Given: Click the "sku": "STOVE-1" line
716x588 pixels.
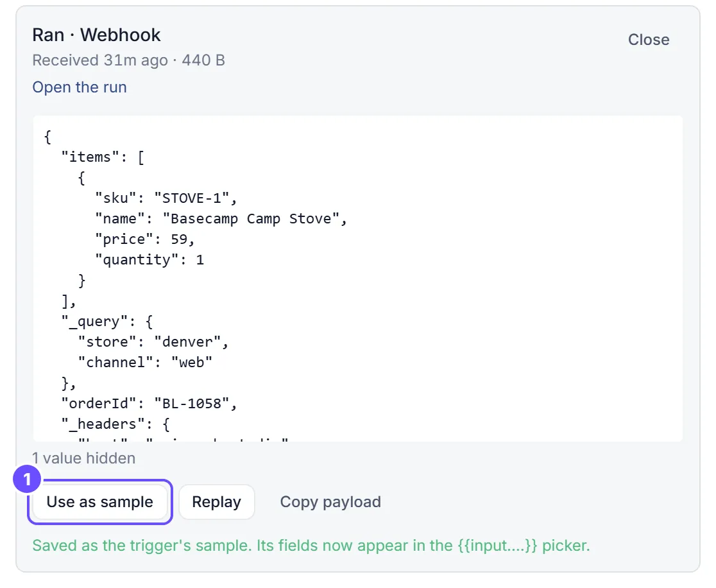Looking at the screenshot, I should click(166, 198).
